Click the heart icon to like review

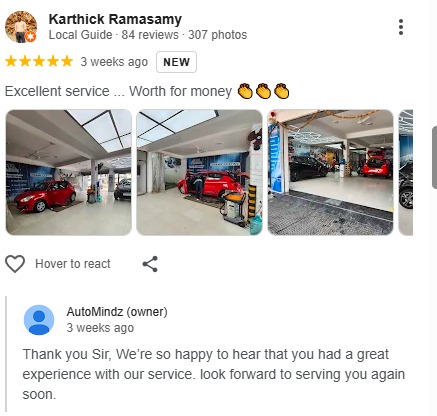pyautogui.click(x=15, y=264)
